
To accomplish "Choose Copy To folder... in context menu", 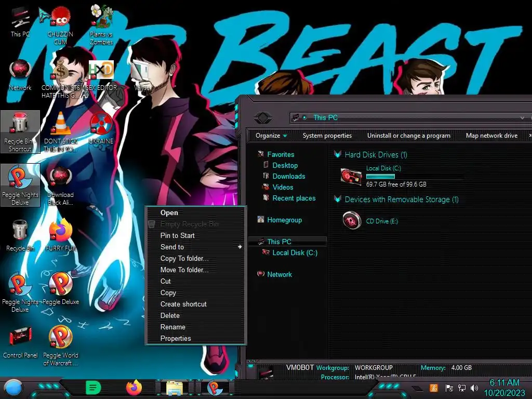I will [196, 259].
